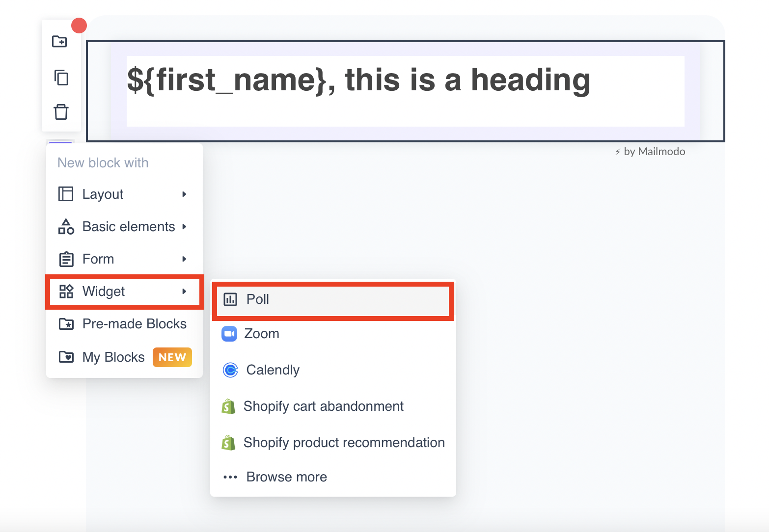Click the NEW badge beside My Blocks
Viewport: 769px width, 532px height.
tap(172, 357)
